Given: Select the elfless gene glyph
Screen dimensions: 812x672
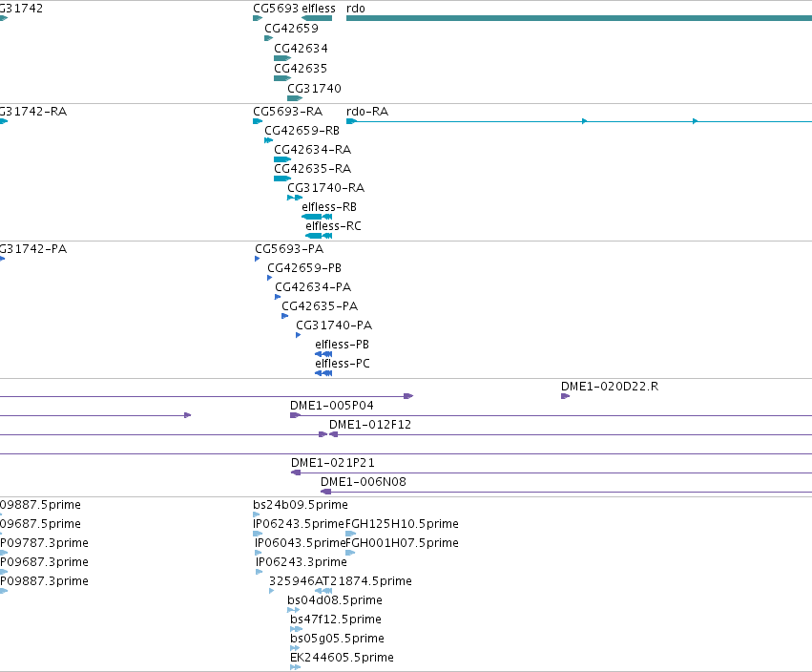Looking at the screenshot, I should click(317, 18).
